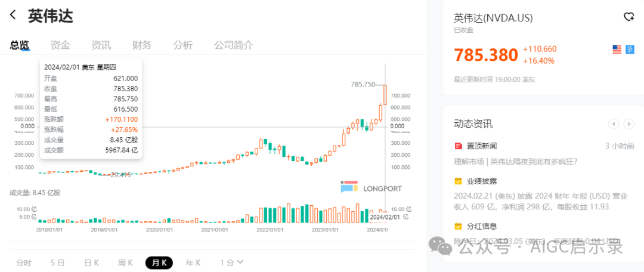The height and width of the screenshot is (272, 644).
Task: Click the 2024/02/01 date marker
Action: (x=385, y=216)
